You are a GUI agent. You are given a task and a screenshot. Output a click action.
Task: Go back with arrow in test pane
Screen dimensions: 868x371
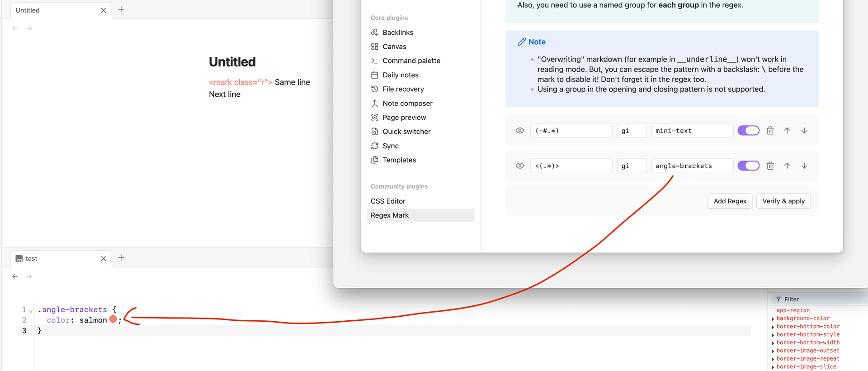tap(15, 276)
